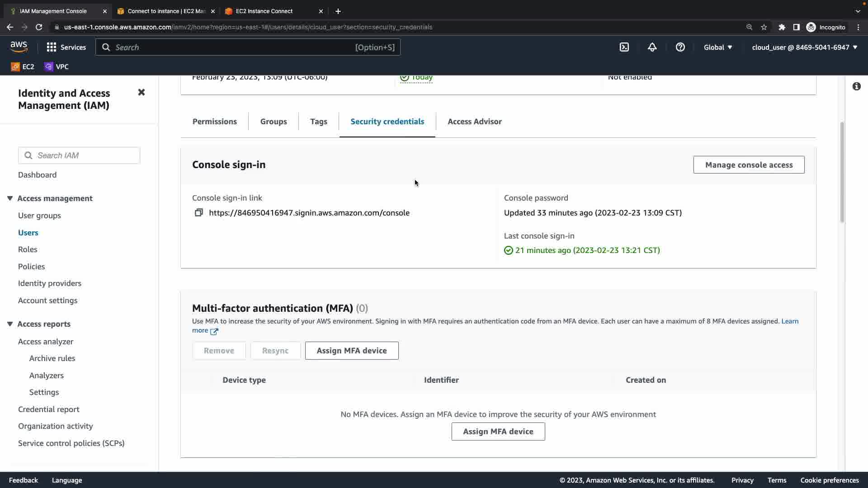Open the Global region dropdown
Viewport: 868px width, 488px height.
click(x=717, y=47)
